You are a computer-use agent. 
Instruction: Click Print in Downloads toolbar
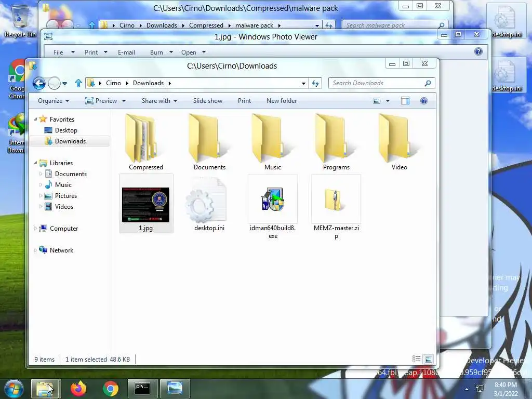(x=244, y=101)
